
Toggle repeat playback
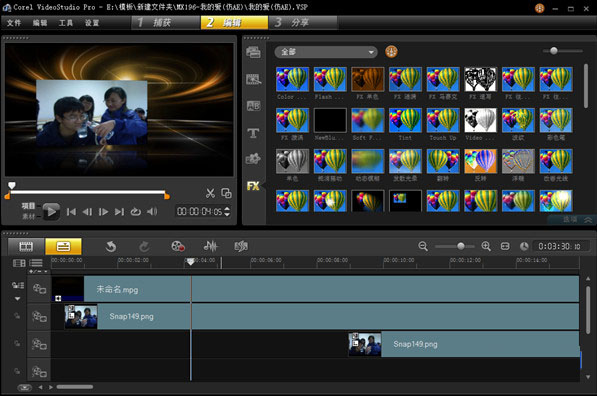click(x=136, y=212)
